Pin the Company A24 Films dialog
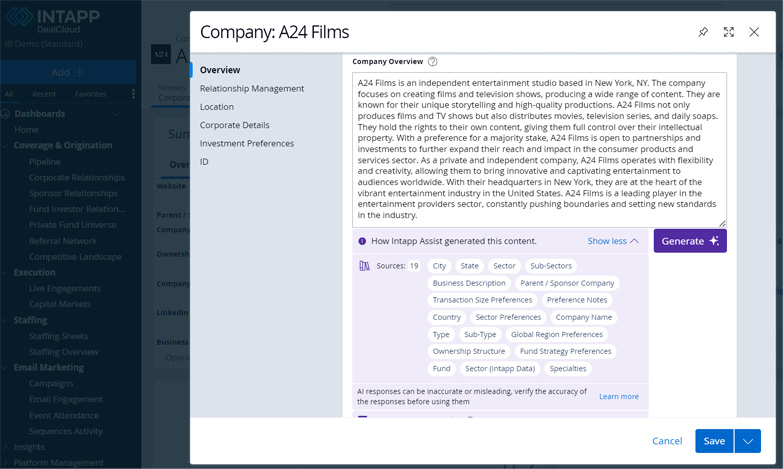The height and width of the screenshot is (469, 783). tap(703, 32)
